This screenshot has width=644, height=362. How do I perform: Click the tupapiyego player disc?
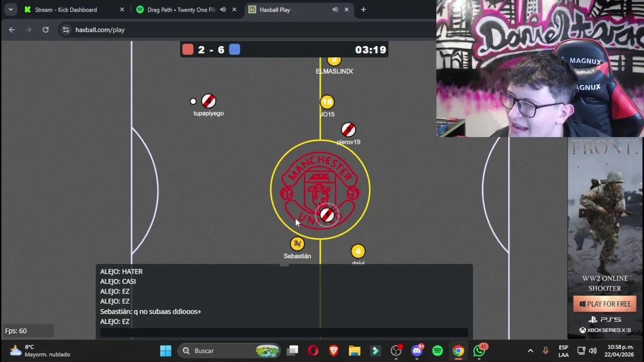(x=208, y=101)
